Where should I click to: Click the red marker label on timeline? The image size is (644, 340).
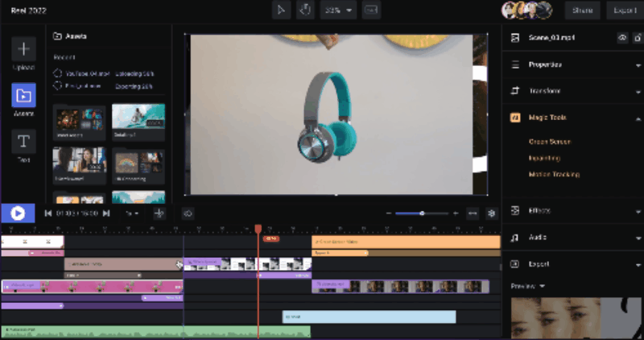click(x=271, y=238)
